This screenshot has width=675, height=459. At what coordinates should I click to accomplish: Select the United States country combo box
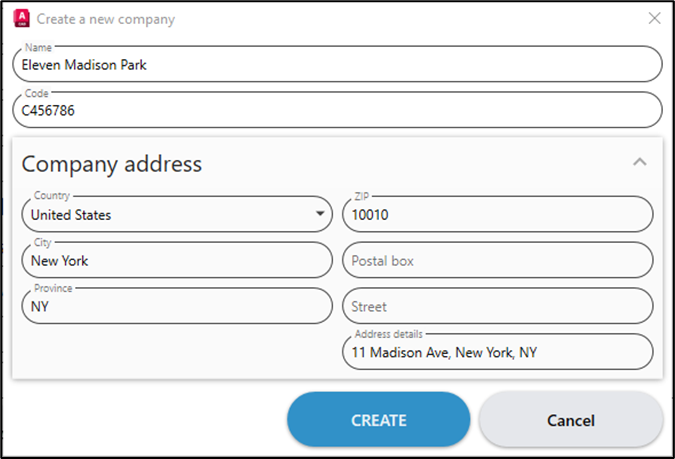coord(177,214)
